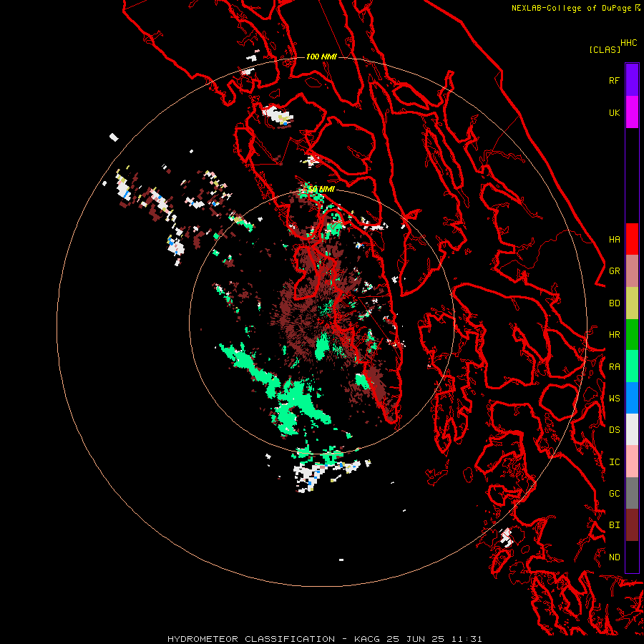This screenshot has width=644, height=644.
Task: Click the HR legend label
Action: coord(614,335)
